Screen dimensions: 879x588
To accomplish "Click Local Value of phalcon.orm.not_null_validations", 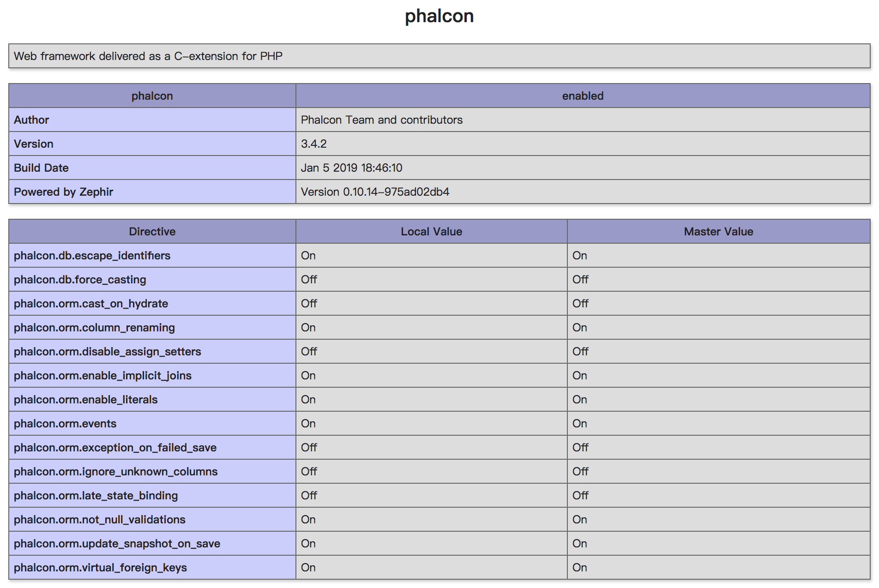I will point(308,520).
